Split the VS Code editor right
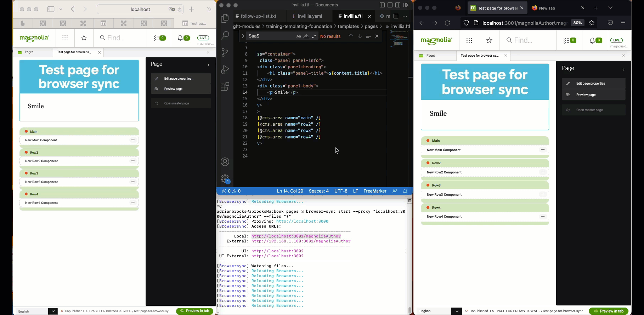The image size is (644, 315). tap(396, 16)
